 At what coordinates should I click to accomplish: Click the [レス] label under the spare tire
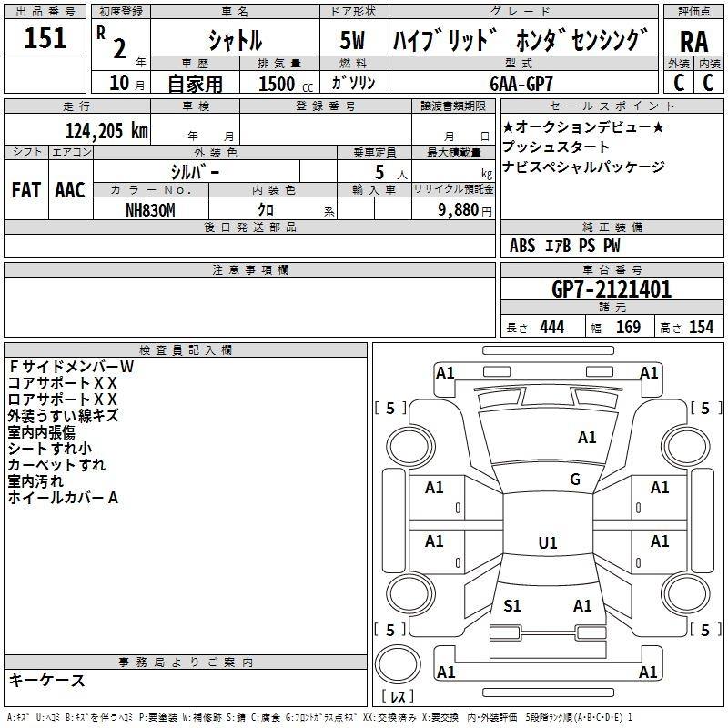coord(398,697)
